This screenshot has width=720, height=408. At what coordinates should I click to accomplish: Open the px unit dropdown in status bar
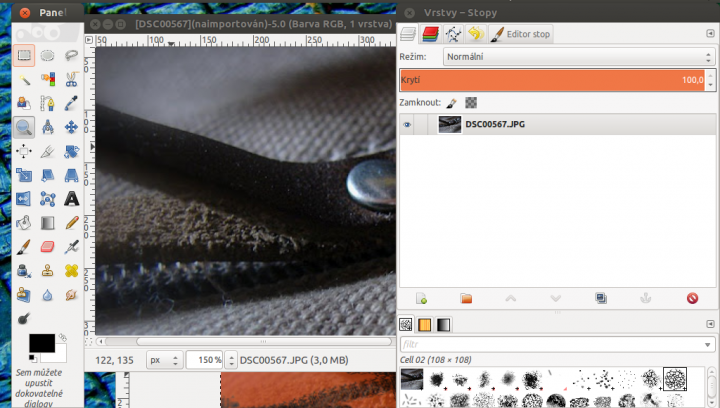point(164,360)
